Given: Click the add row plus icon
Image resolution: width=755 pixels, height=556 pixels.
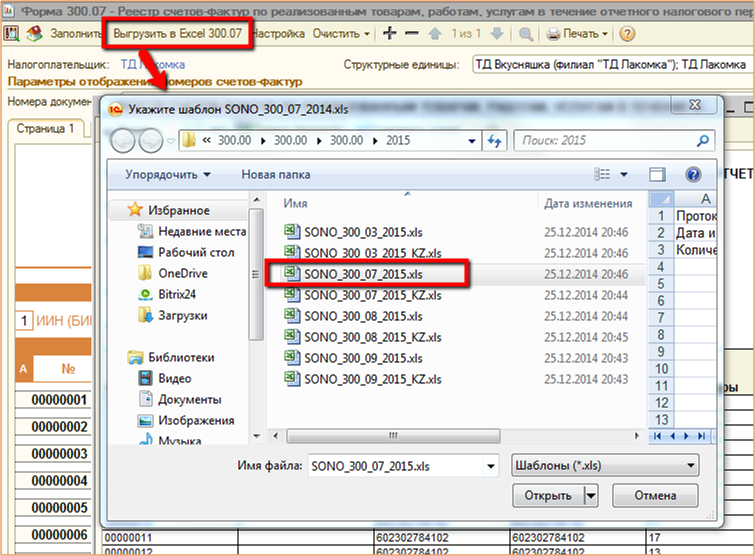Looking at the screenshot, I should (x=389, y=34).
